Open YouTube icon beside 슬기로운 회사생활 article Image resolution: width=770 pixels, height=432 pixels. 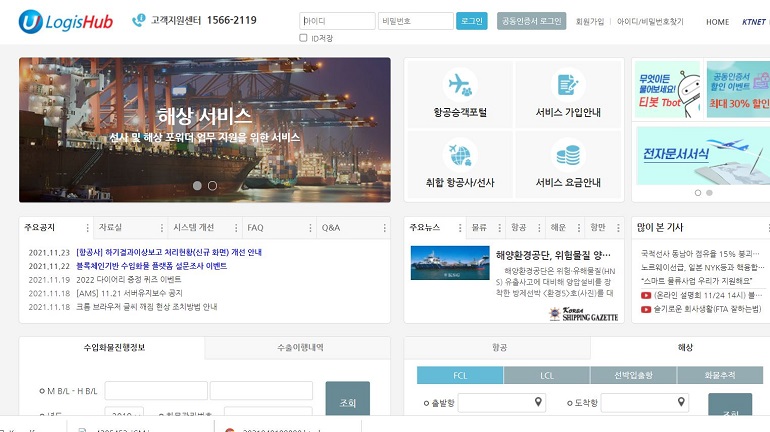click(646, 309)
